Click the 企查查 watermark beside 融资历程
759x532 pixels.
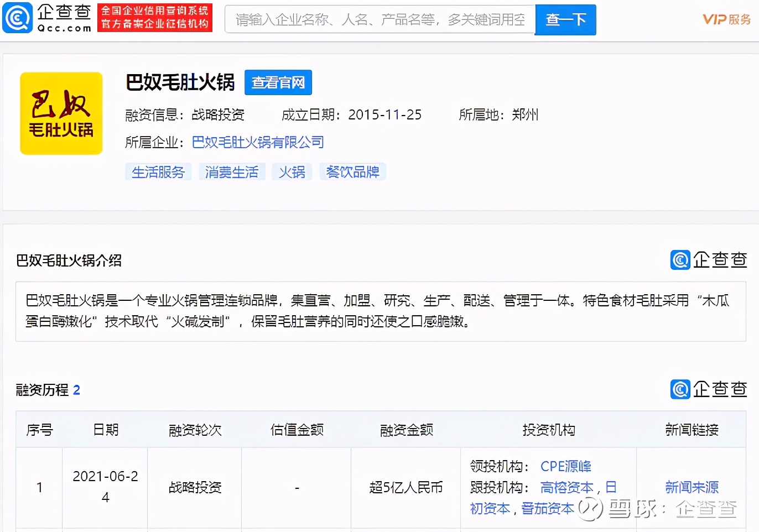coord(708,389)
